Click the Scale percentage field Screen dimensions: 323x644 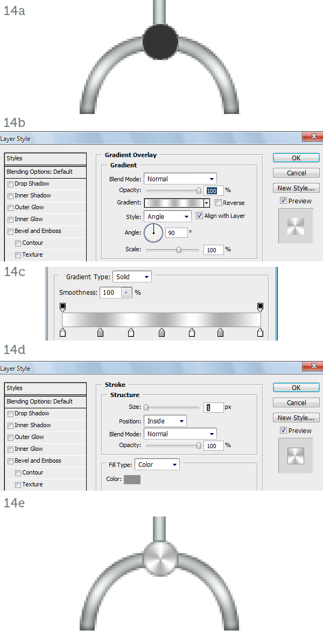(x=213, y=250)
